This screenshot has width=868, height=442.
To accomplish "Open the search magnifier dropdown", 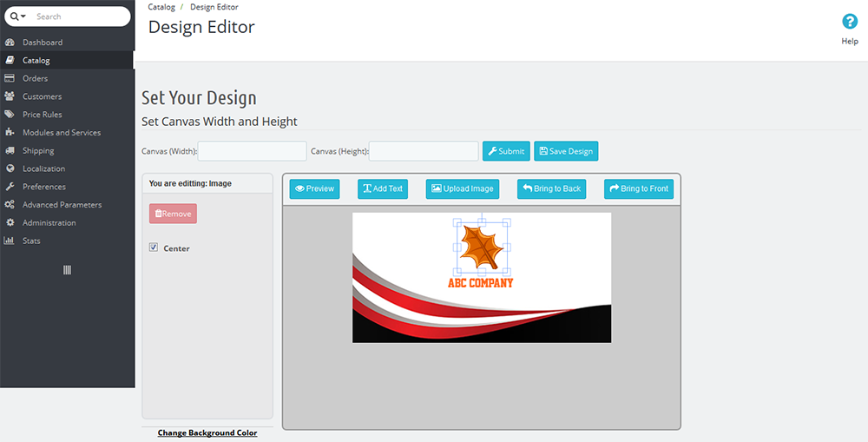I will coord(17,16).
